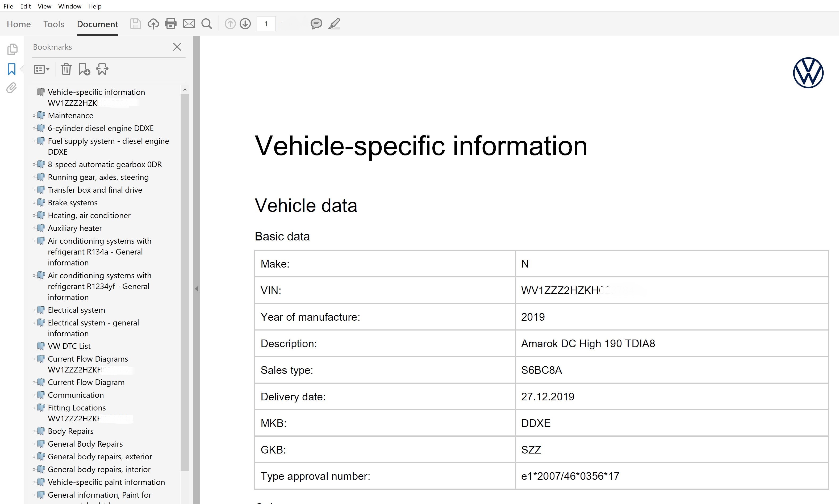Open page thumbnails panel icon
This screenshot has width=839, height=504.
coord(12,50)
